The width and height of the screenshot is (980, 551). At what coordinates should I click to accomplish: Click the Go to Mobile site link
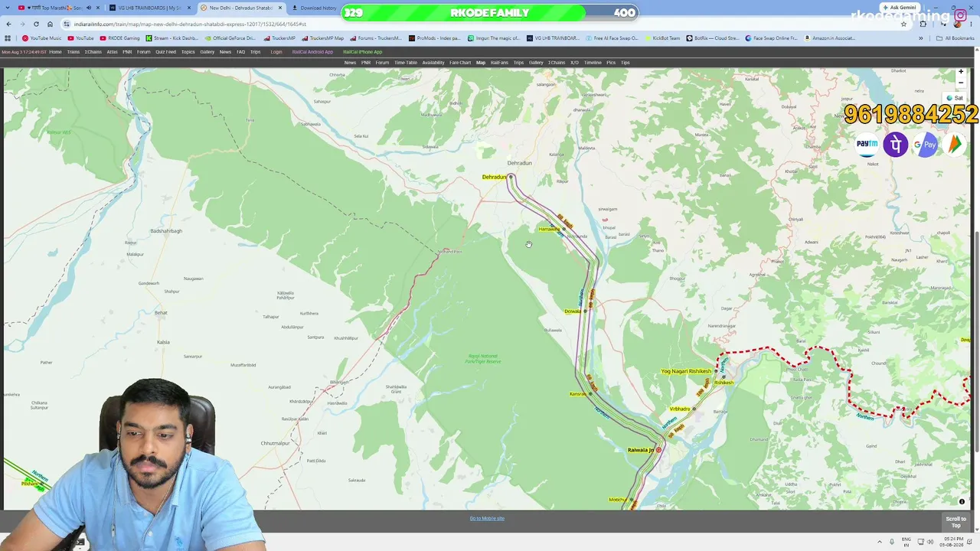(x=487, y=519)
